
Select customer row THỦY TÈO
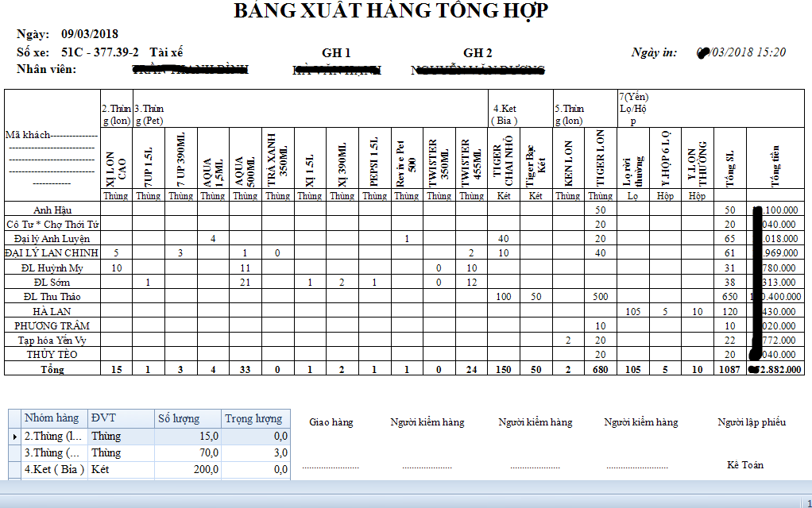(52, 354)
